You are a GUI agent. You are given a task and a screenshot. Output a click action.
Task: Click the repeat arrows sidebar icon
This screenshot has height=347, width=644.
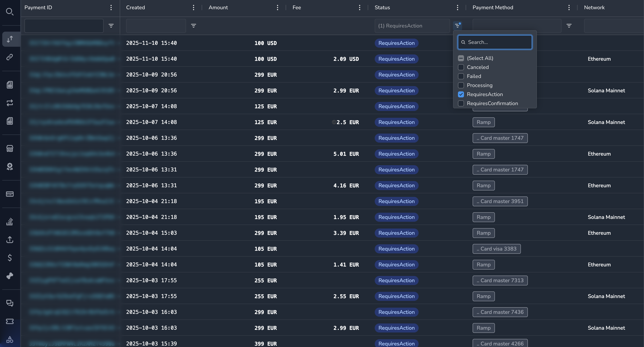click(x=10, y=103)
